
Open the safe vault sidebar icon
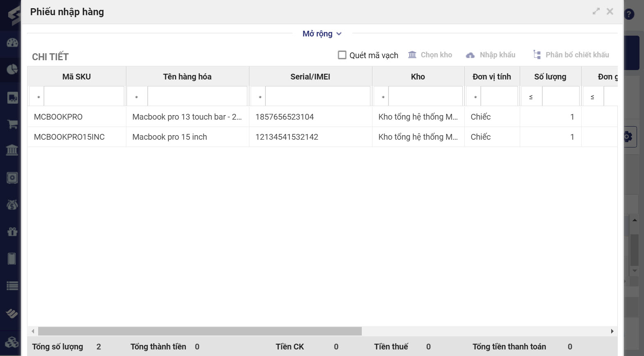click(x=12, y=178)
